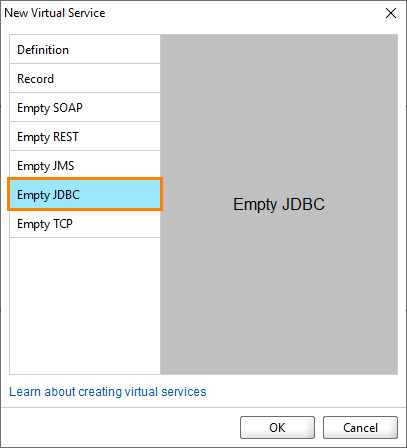Select Empty TCP service type
This screenshot has width=407, height=448.
(x=85, y=223)
